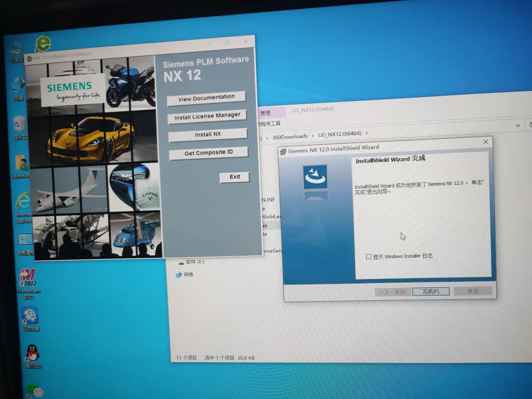Open the green 360 browser desktop icon
This screenshot has width=532, height=399.
coord(43,43)
